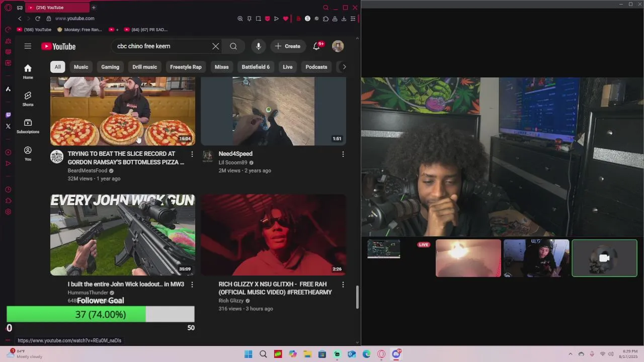The height and width of the screenshot is (362, 644).
Task: Open a new browser tab with plus
Action: [94, 8]
